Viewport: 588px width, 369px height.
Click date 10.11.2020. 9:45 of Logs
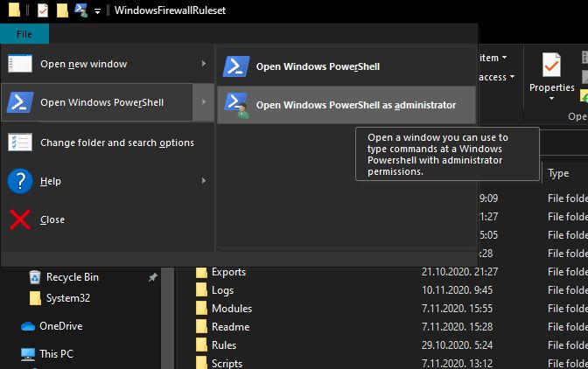tap(457, 290)
